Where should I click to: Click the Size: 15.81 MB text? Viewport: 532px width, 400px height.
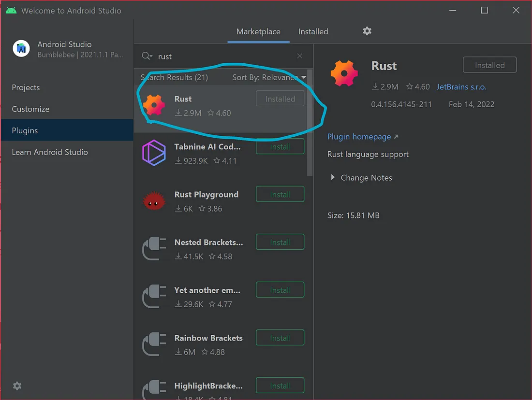click(353, 215)
